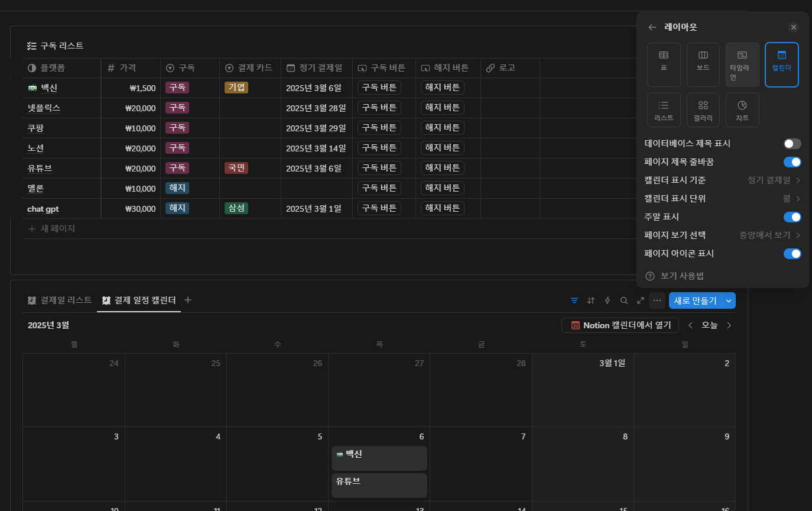Expand the 새로 만들기 dropdown arrow
Screen dimensions: 812x511
[729, 300]
